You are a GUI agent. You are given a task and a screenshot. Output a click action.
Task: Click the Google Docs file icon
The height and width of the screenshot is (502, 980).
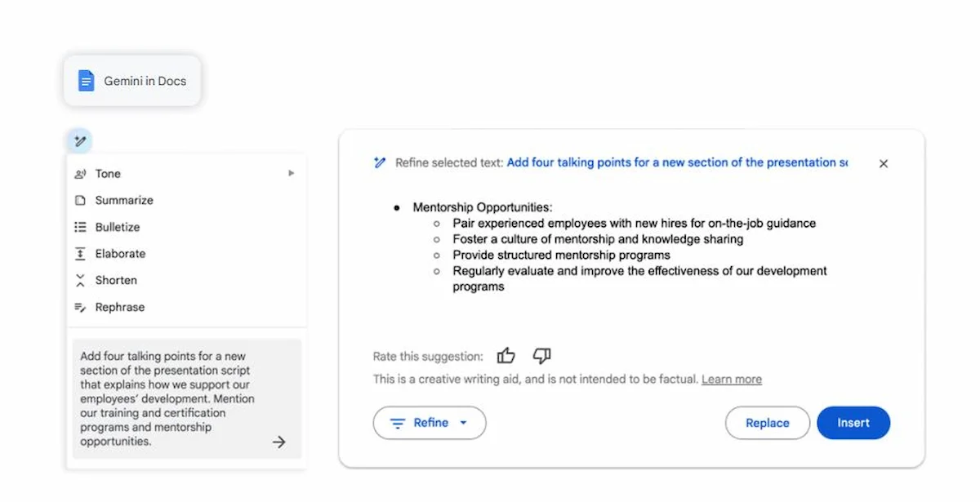(x=86, y=81)
